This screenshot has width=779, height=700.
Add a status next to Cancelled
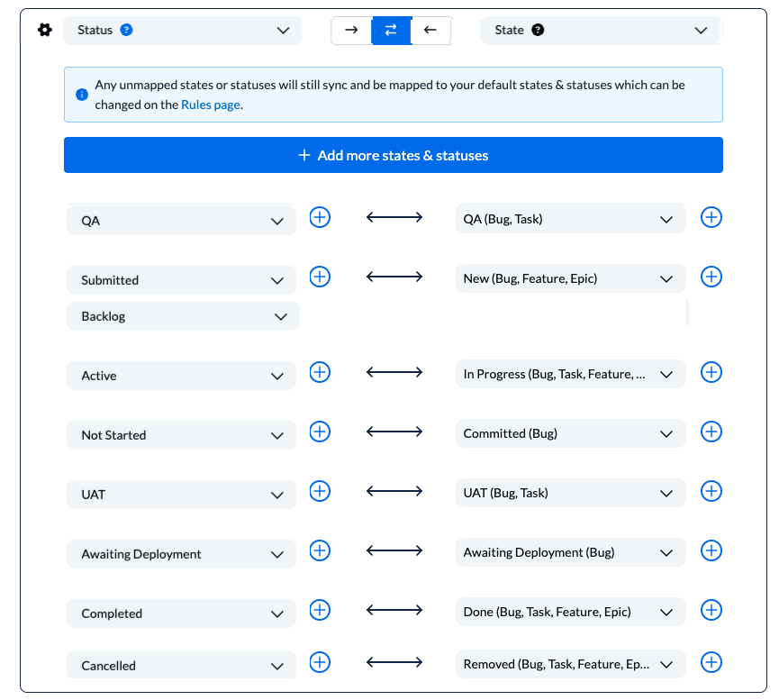[320, 662]
